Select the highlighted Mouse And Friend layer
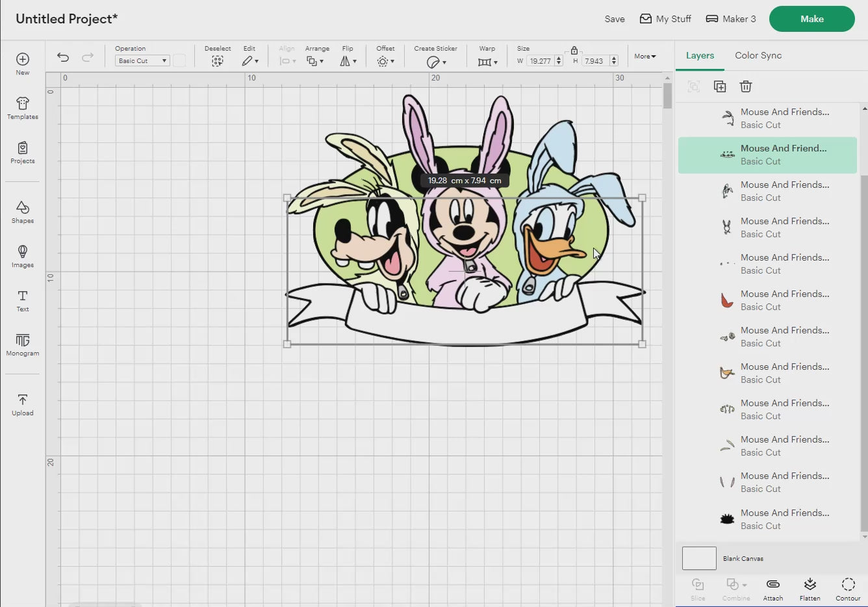868x607 pixels. 767,155
